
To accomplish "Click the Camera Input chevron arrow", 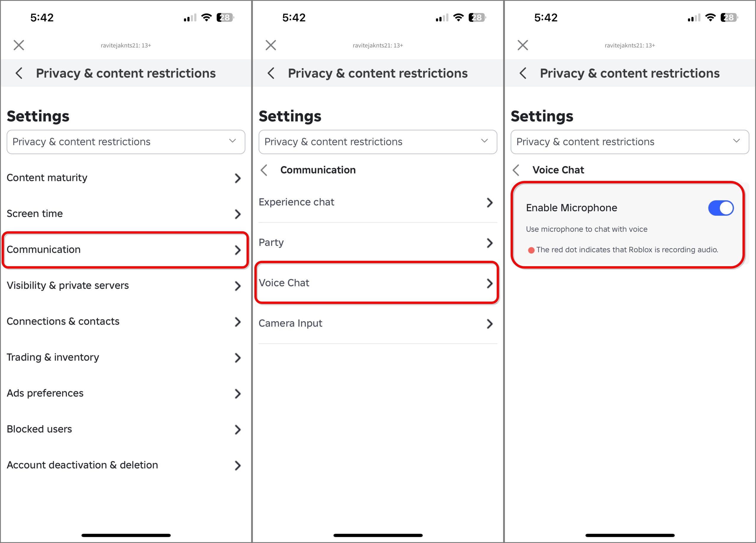I will point(489,323).
